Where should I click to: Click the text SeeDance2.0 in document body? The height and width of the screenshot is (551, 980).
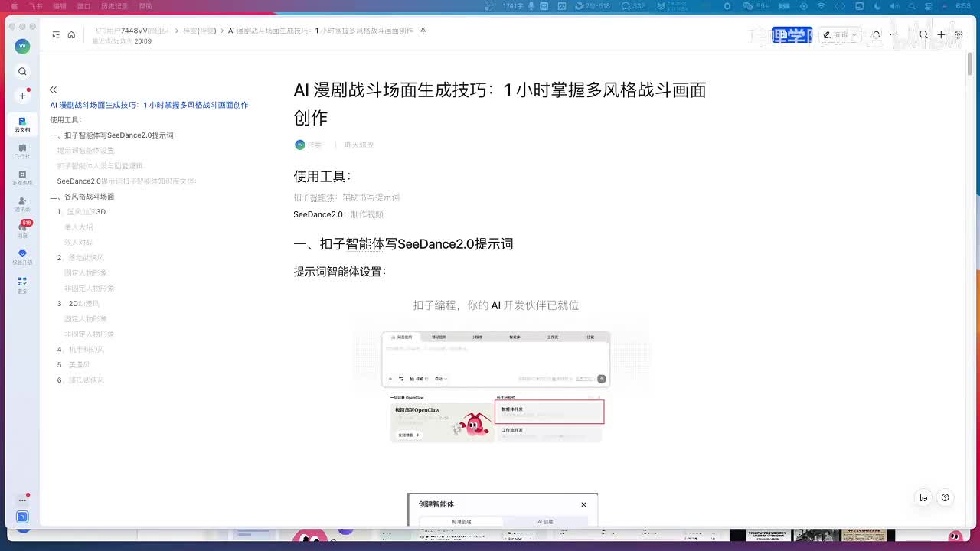(x=318, y=215)
